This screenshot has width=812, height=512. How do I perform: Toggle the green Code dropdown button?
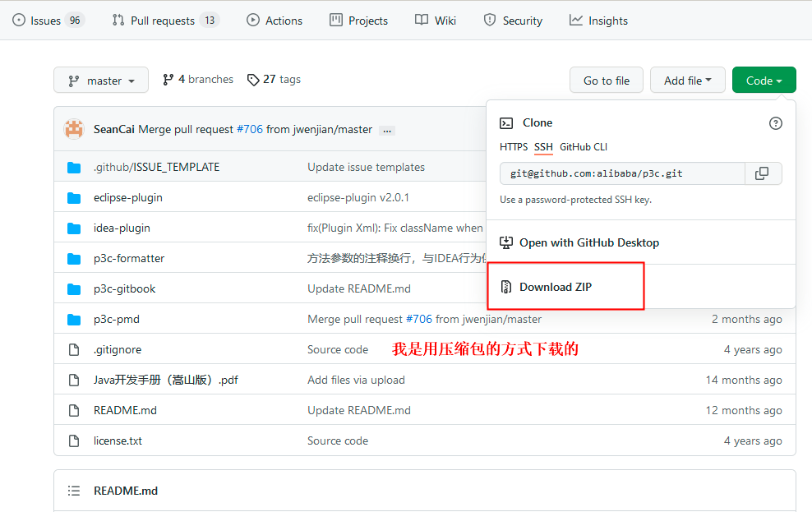(764, 81)
